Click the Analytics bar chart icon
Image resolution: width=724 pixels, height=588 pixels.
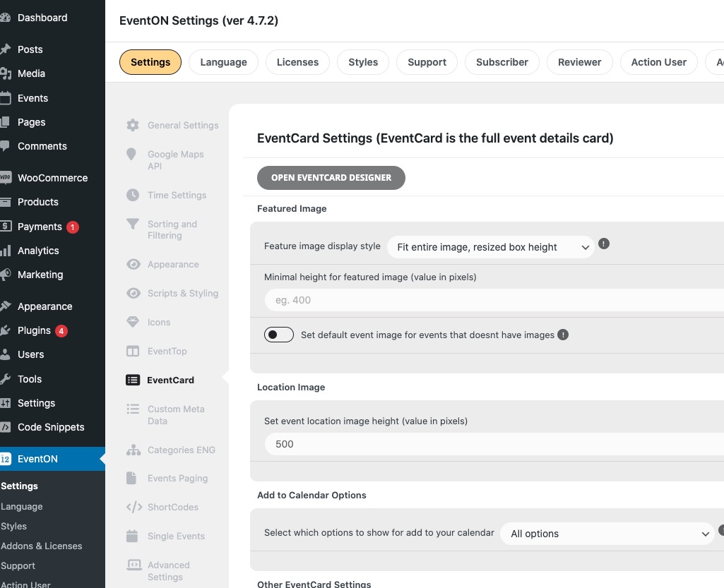tap(5, 251)
